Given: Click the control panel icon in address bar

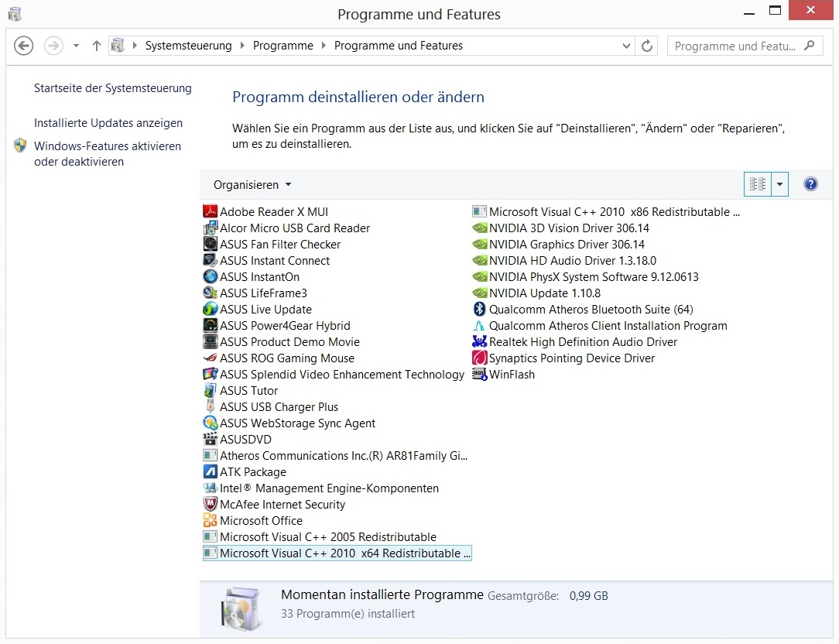Looking at the screenshot, I should coord(118,46).
